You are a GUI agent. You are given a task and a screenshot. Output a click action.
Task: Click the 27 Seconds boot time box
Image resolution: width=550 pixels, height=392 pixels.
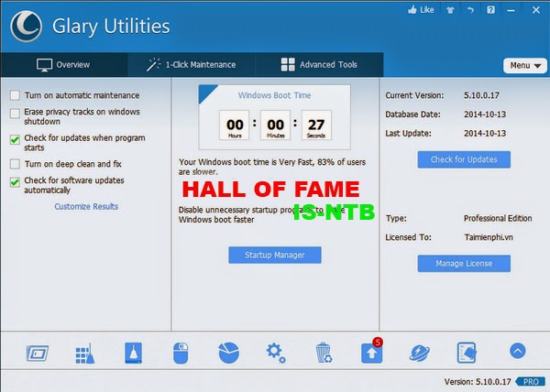click(x=316, y=125)
